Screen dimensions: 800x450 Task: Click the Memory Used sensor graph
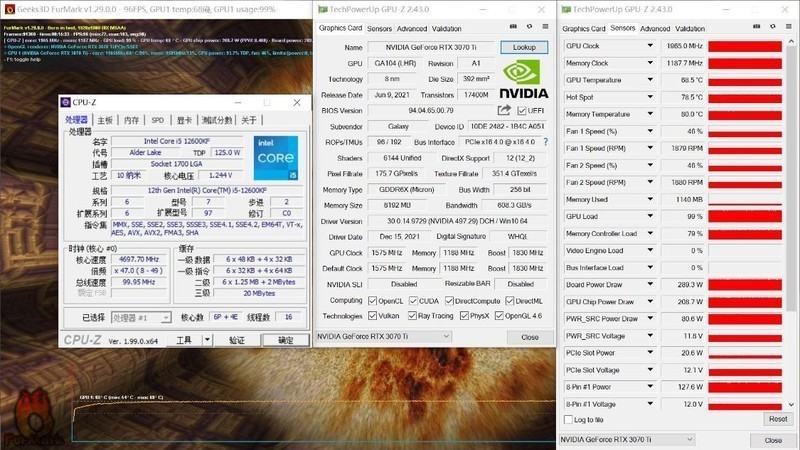[745, 199]
